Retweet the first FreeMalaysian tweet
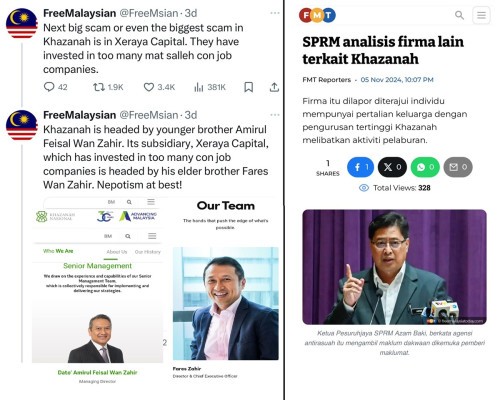The image size is (500, 400). [108, 87]
